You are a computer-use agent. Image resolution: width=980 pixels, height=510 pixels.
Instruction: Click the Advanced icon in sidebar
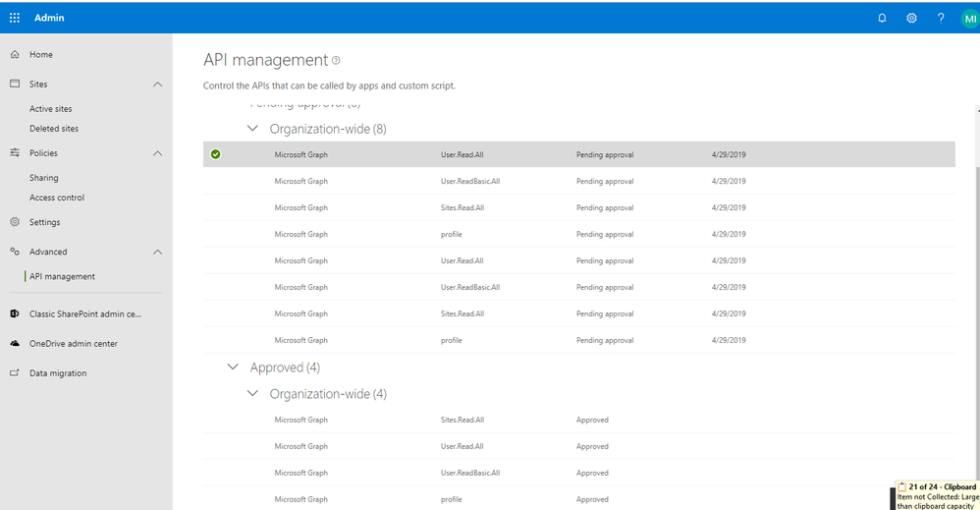(x=15, y=252)
